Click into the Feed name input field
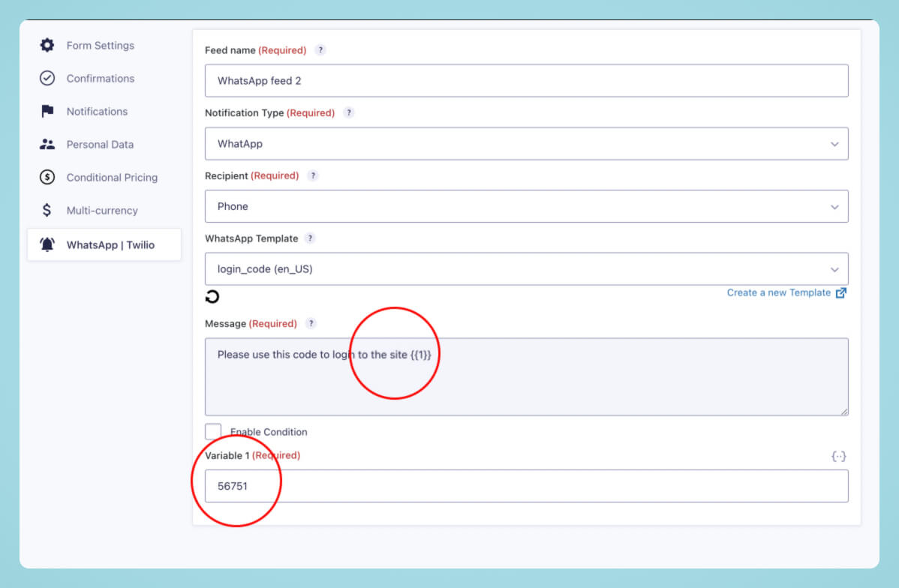This screenshot has width=899, height=588. tap(526, 80)
